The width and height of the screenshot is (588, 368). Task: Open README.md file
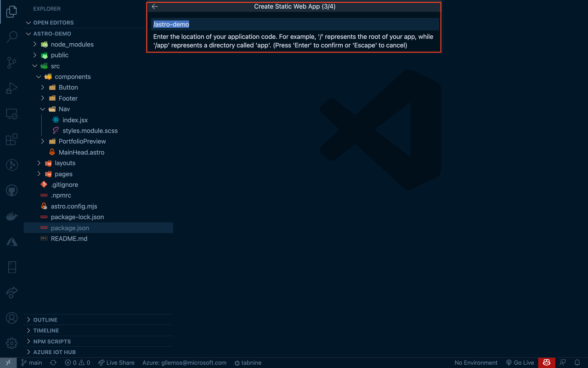click(98, 238)
